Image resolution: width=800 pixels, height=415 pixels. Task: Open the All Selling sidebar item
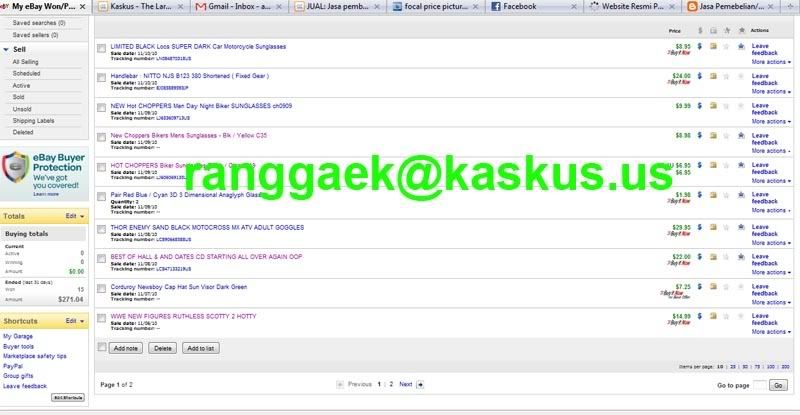26,62
